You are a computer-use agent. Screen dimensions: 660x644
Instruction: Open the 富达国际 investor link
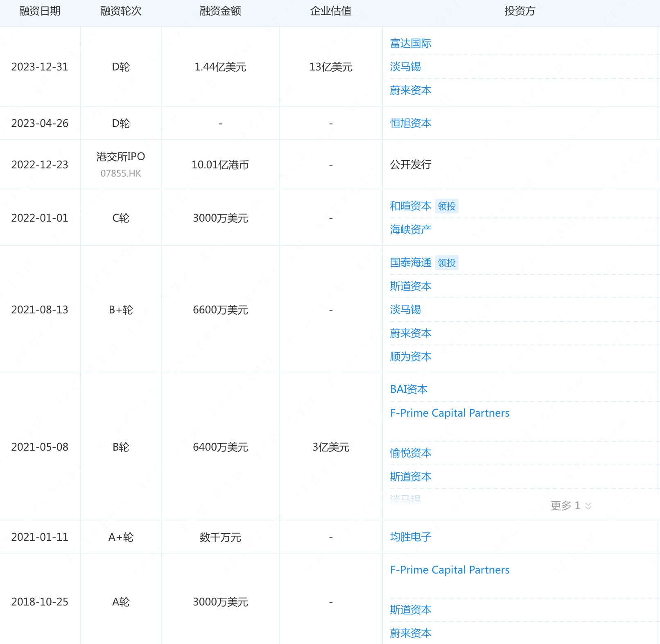coord(411,43)
